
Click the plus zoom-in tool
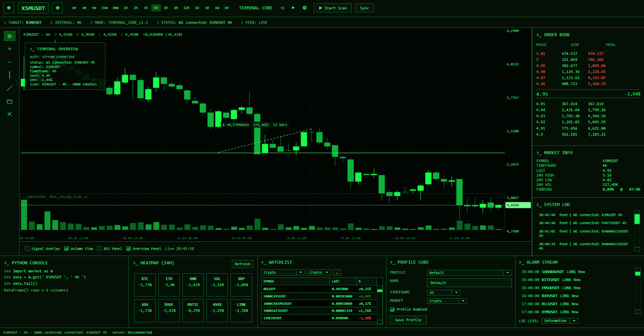point(10,49)
